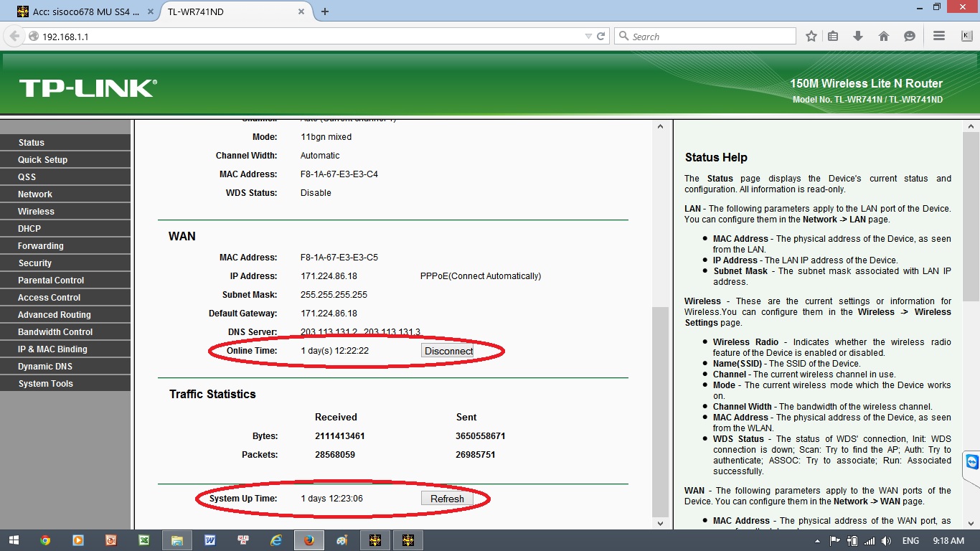Open the Security menu item
Viewport: 980px width, 551px height.
pyautogui.click(x=65, y=263)
